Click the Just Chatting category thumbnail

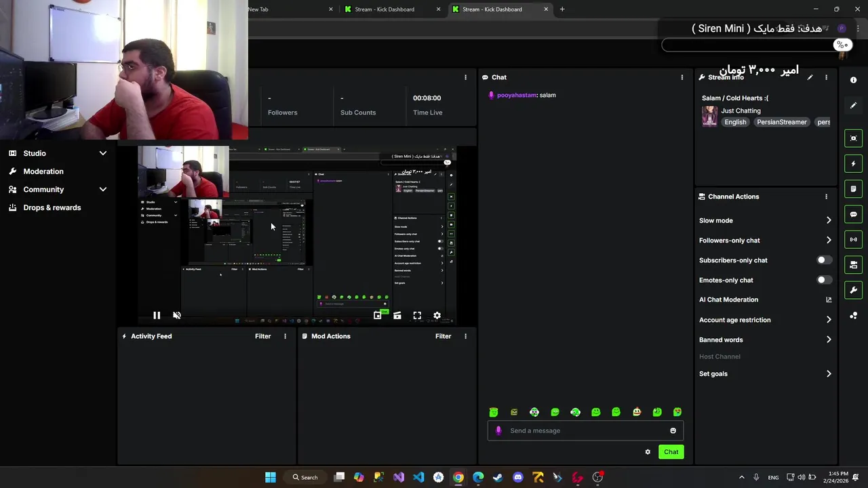coord(709,116)
